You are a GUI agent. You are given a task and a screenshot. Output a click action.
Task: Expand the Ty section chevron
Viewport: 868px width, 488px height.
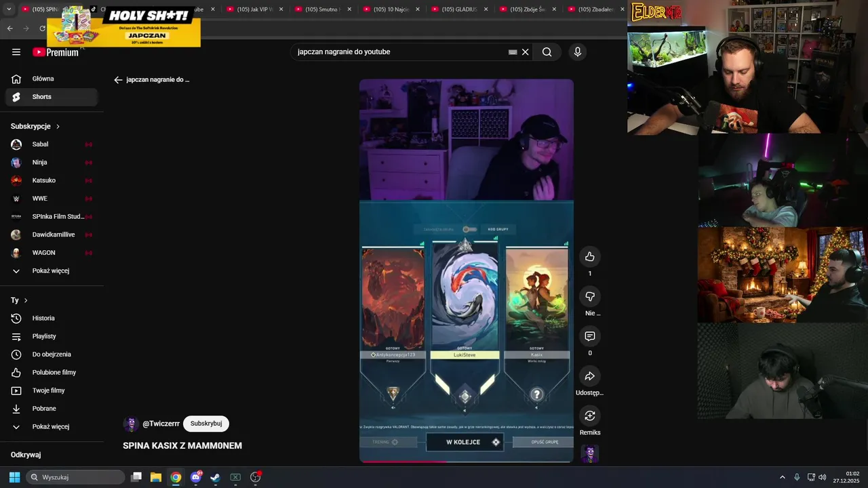[26, 300]
